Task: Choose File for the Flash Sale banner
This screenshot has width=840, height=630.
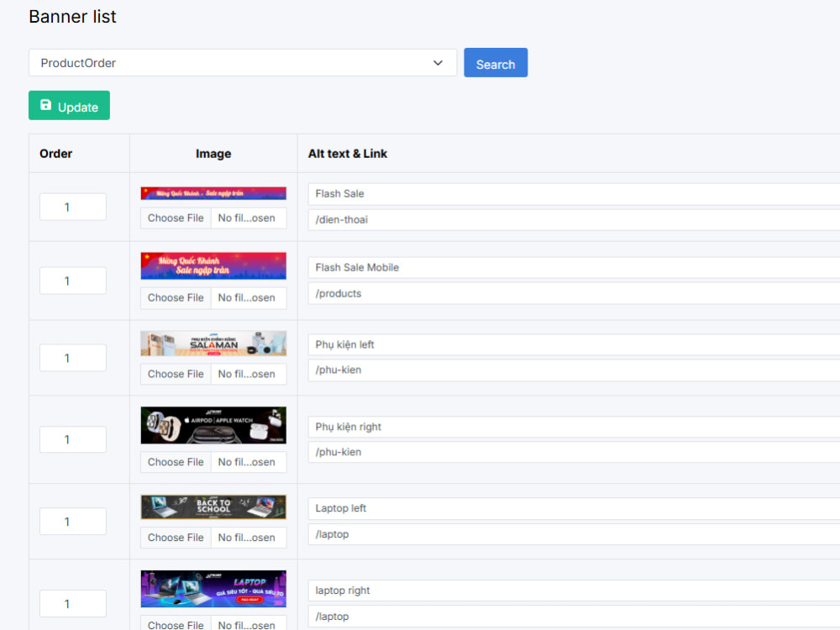Action: click(176, 218)
